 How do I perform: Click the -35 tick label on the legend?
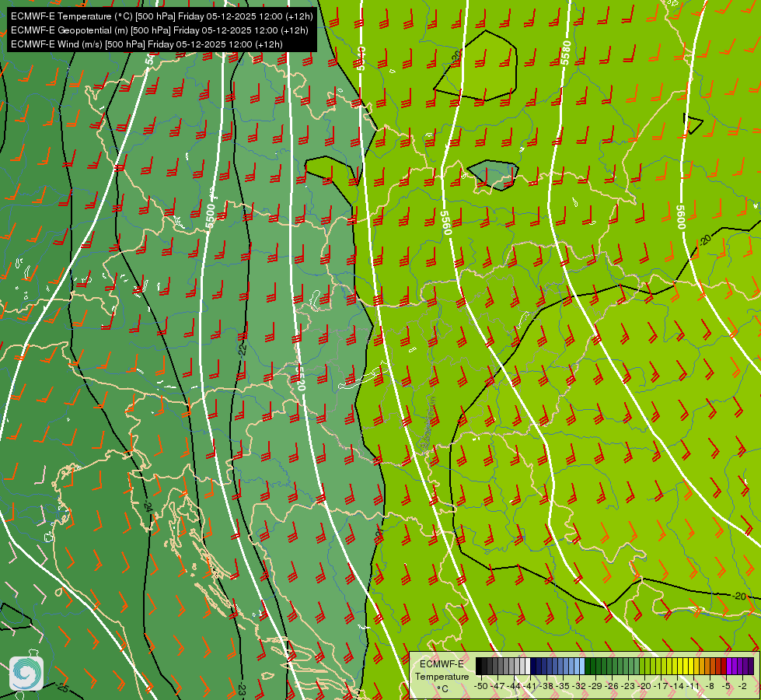(563, 686)
